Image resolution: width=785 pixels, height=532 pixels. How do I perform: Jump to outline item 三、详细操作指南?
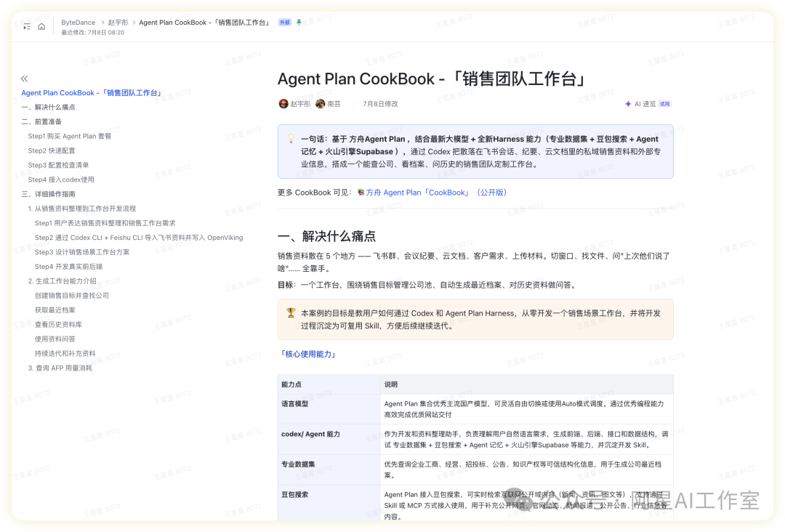click(49, 194)
